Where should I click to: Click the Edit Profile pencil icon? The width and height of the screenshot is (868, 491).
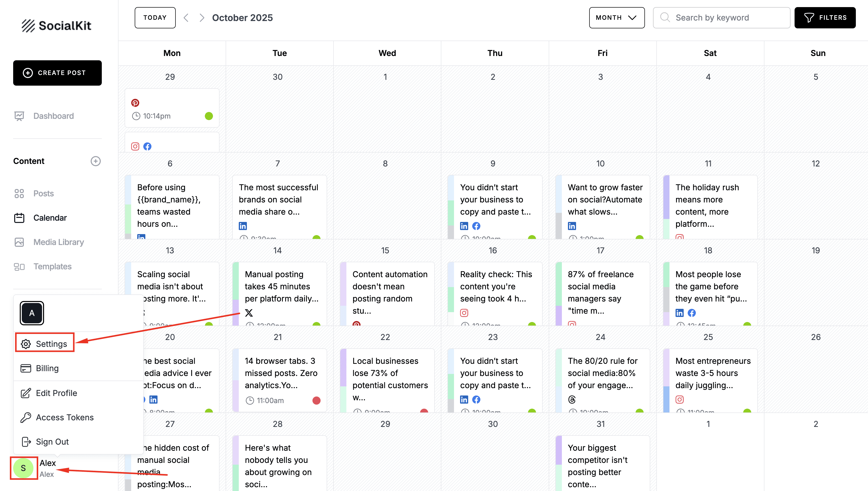click(x=26, y=393)
